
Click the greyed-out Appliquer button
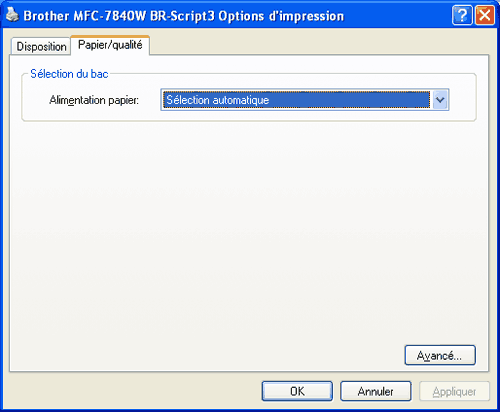tap(454, 391)
